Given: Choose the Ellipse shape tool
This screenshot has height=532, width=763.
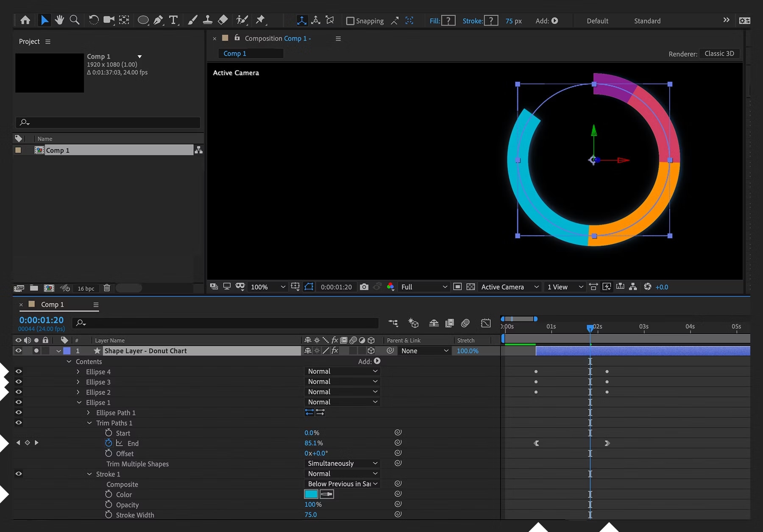Looking at the screenshot, I should coord(143,20).
